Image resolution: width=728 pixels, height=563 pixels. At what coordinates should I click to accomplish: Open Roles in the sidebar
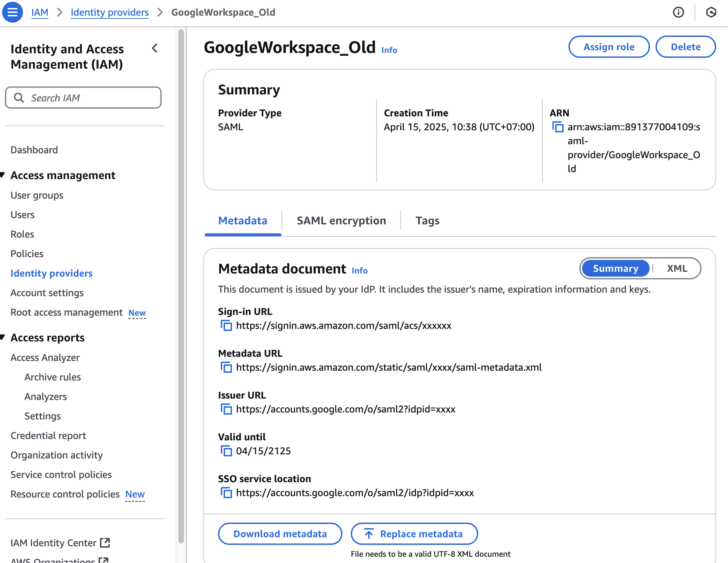pos(22,234)
